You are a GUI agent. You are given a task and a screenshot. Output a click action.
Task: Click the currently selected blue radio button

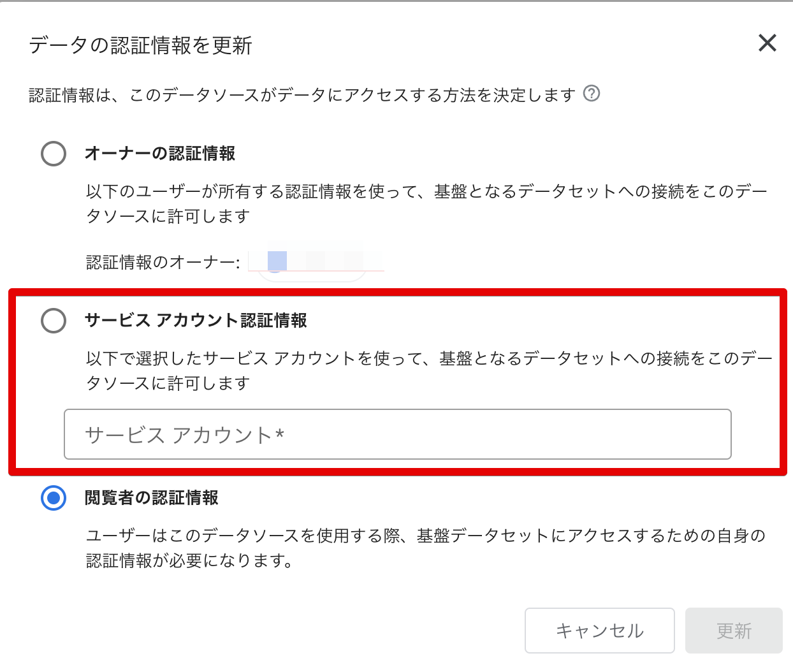54,498
